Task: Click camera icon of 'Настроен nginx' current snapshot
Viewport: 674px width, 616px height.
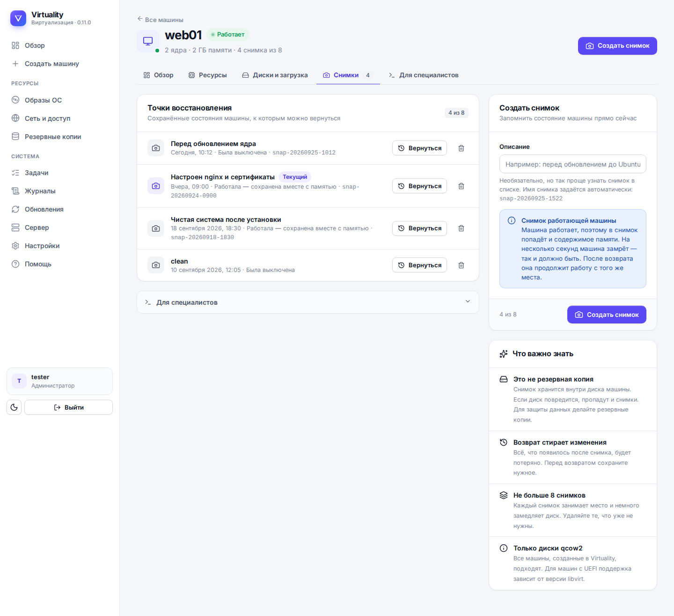Action: coord(156,186)
